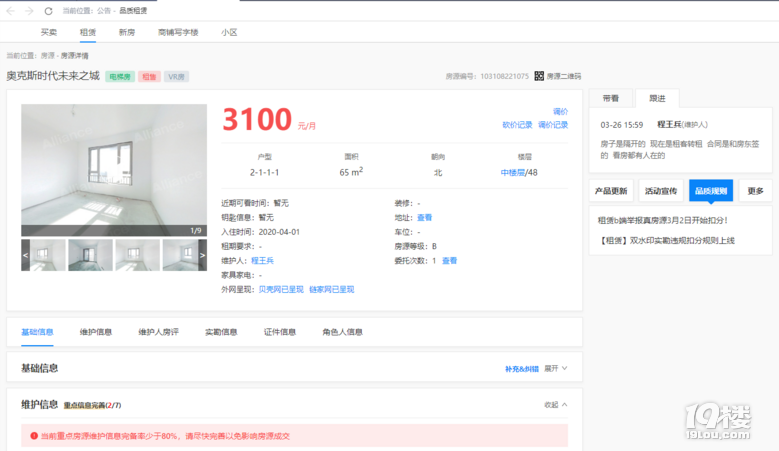
Task: Expand the 基础信息 section with 展开
Action: pos(556,368)
